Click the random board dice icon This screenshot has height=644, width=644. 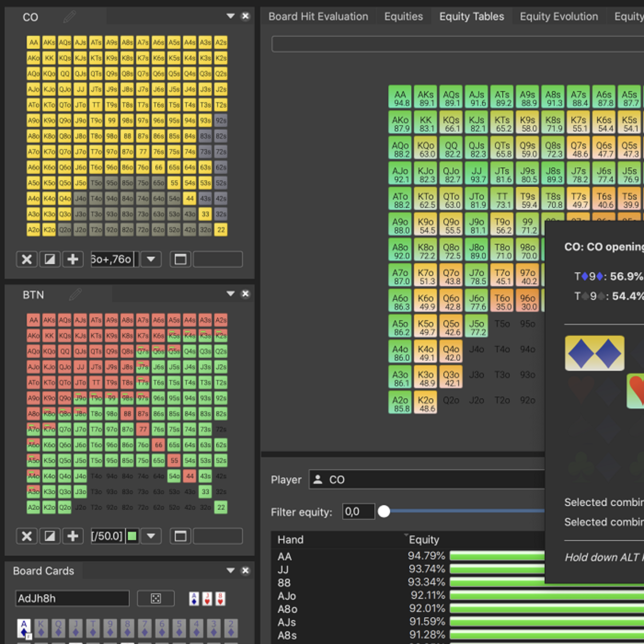[x=156, y=598]
